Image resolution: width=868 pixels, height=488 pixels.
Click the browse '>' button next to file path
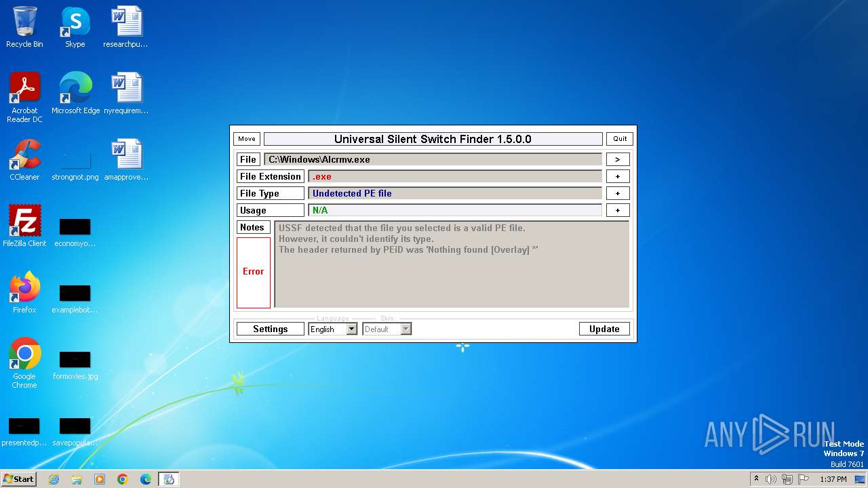tap(618, 159)
